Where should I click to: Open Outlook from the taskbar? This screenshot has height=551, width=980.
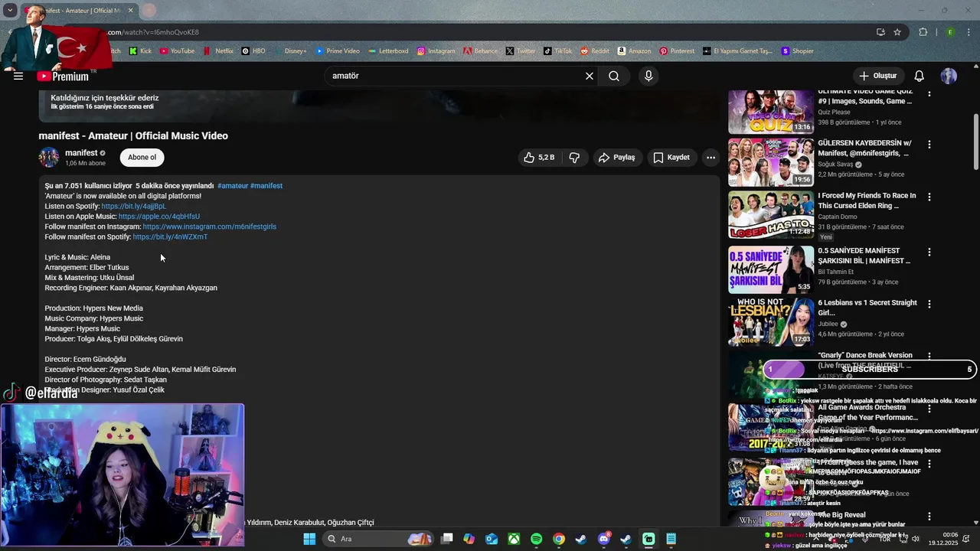[x=492, y=539]
